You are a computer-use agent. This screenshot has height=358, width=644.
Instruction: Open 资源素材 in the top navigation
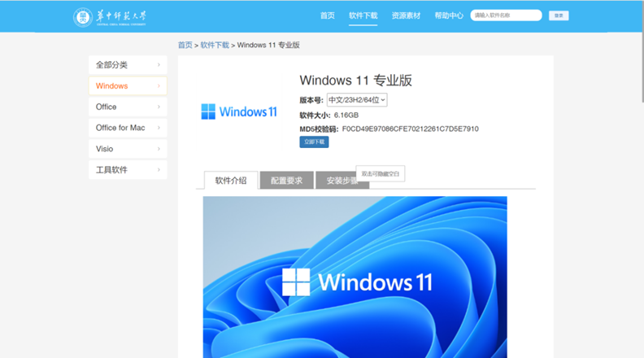(405, 15)
